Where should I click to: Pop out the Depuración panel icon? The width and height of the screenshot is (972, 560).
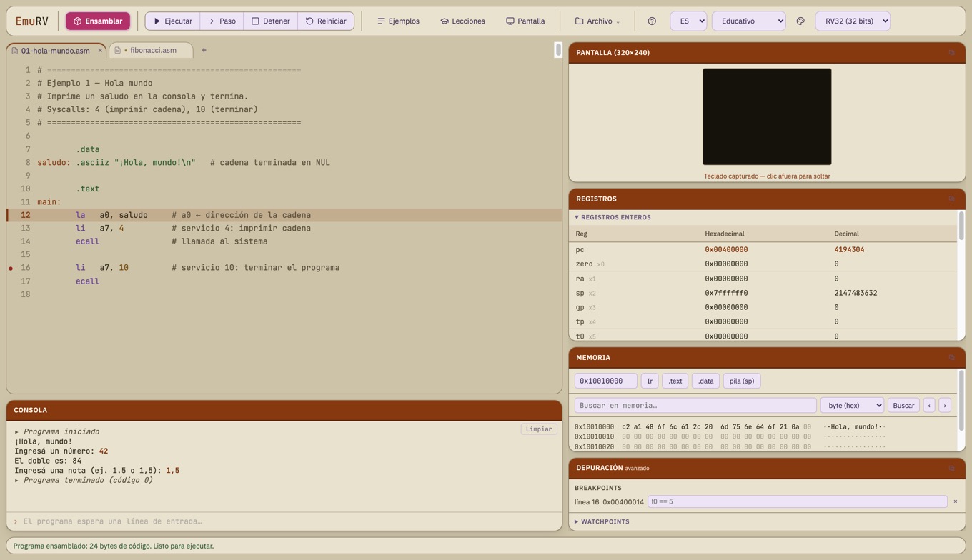[x=951, y=469]
